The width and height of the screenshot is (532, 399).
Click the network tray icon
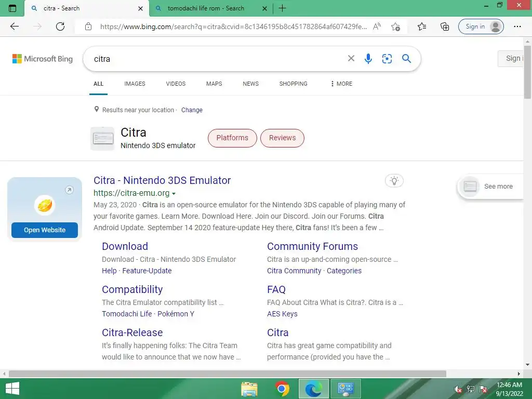point(471,389)
